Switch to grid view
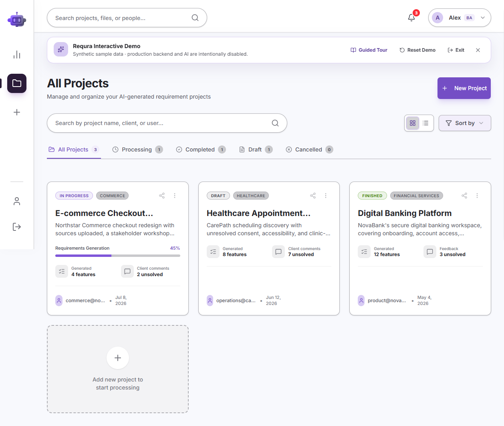The height and width of the screenshot is (426, 504). 413,123
